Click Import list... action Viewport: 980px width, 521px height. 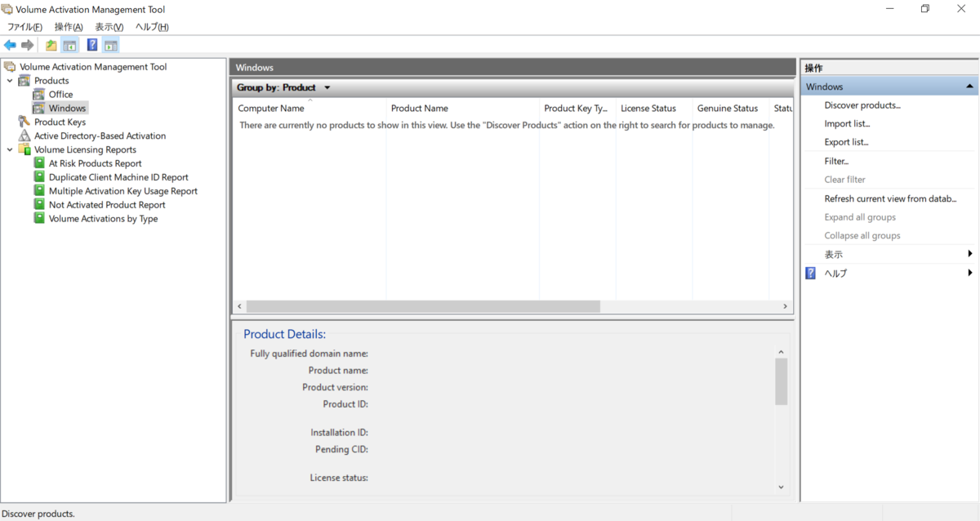click(x=847, y=124)
